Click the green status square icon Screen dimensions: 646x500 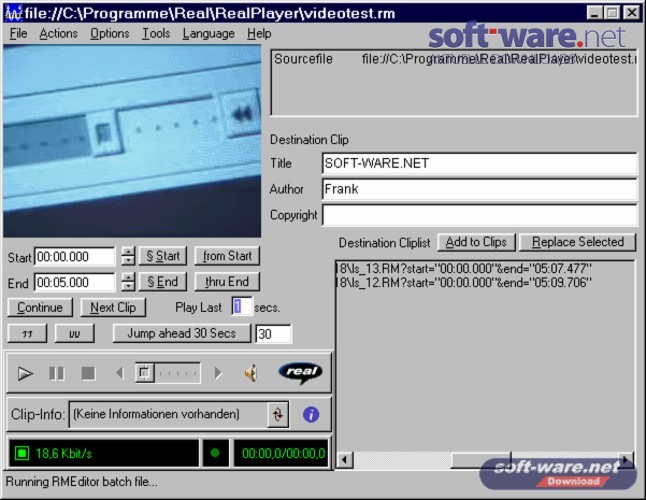(x=22, y=453)
